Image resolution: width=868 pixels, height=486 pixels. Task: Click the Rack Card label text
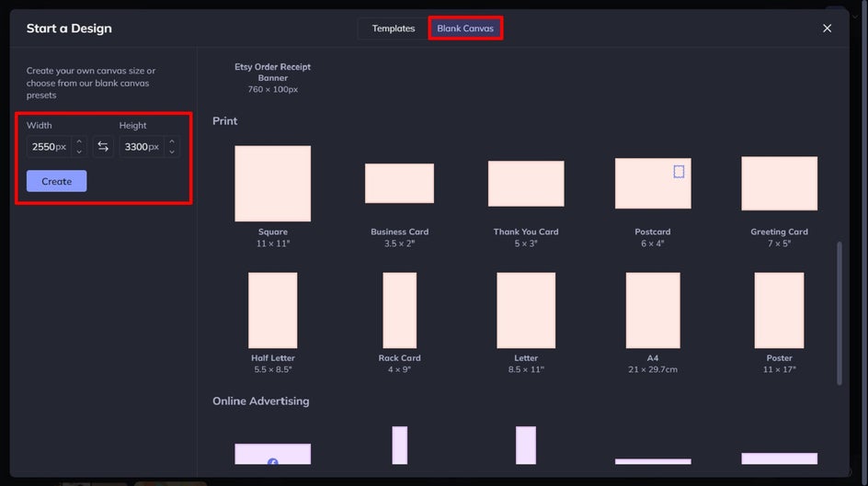399,358
